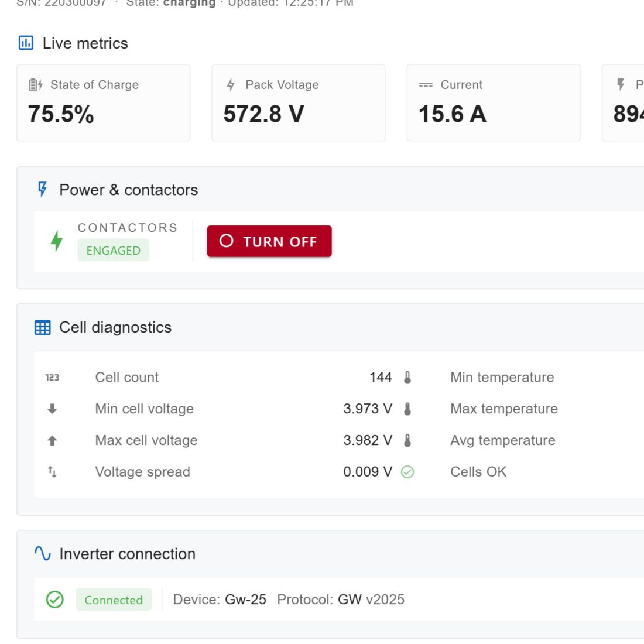This screenshot has width=644, height=644.
Task: Click the Cells OK label
Action: [x=478, y=471]
